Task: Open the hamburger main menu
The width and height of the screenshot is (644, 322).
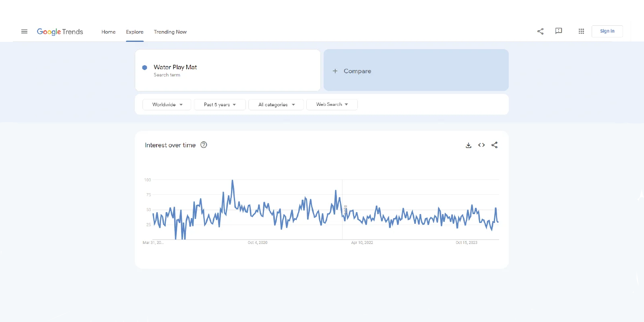Action: 24,31
